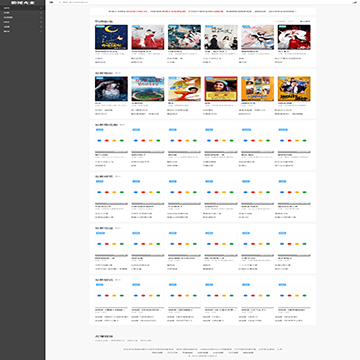The height and width of the screenshot is (360, 360).
Task: Click the blue badge on yellow group cast poster
Action: point(283,78)
